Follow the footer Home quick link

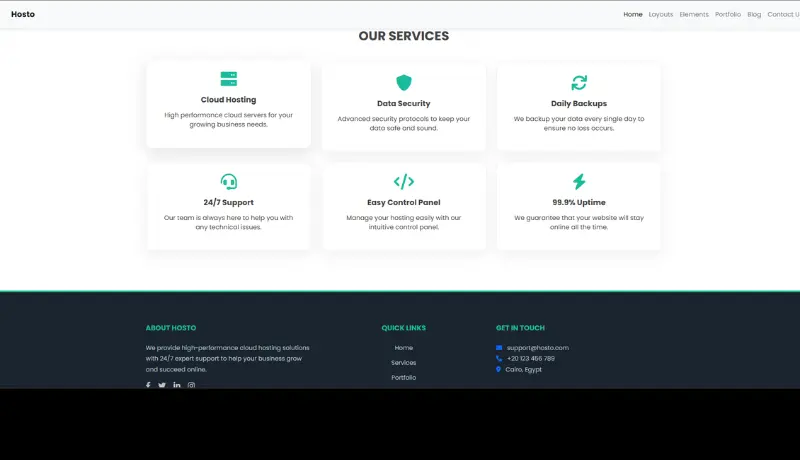pos(404,348)
